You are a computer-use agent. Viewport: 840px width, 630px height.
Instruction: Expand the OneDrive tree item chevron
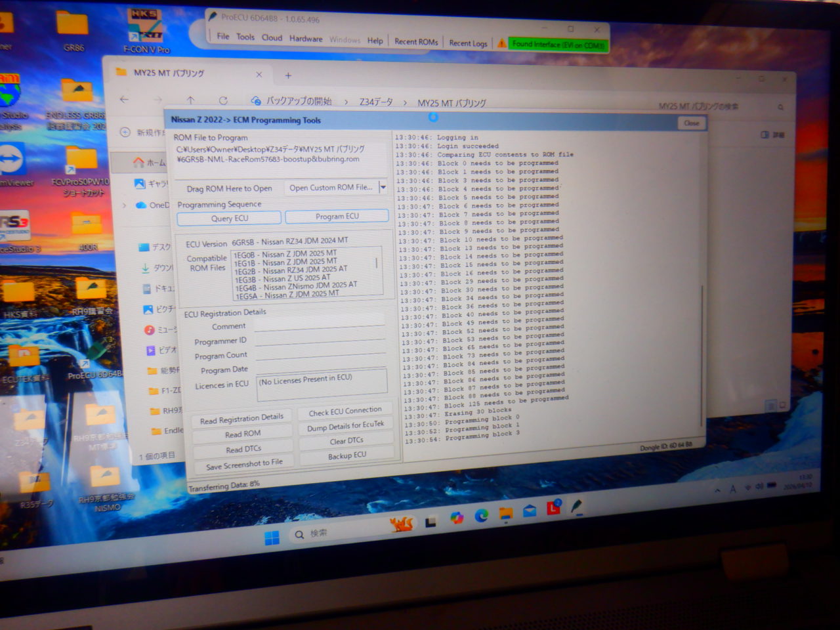(x=124, y=205)
